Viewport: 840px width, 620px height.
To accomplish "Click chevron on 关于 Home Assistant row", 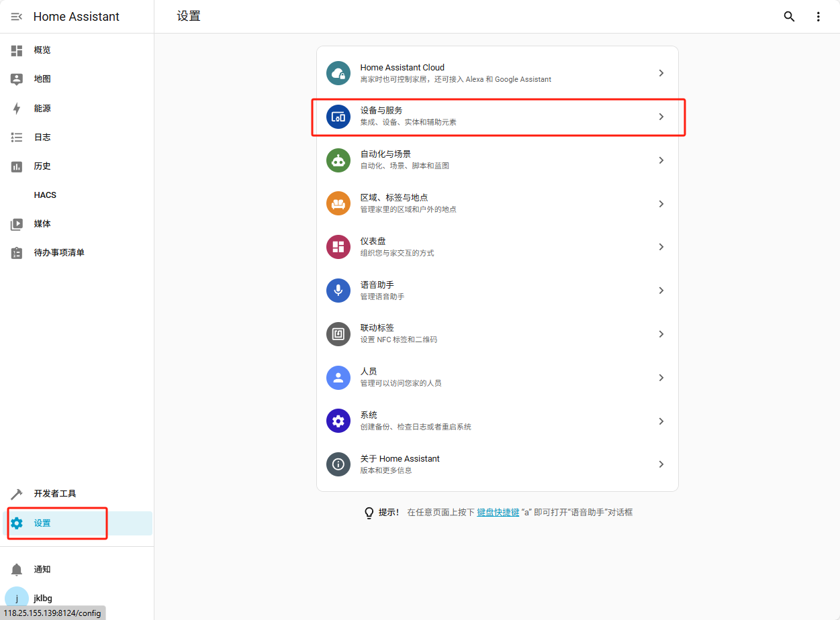I will (x=661, y=464).
